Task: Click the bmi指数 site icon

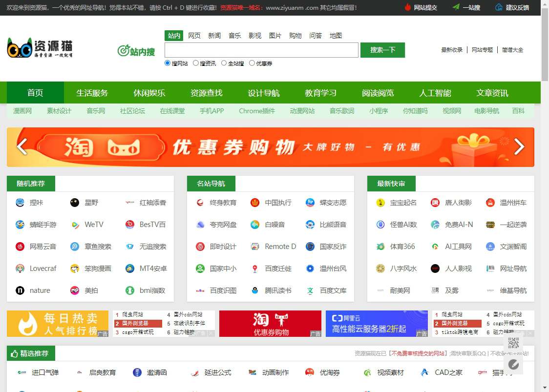Action: point(130,290)
